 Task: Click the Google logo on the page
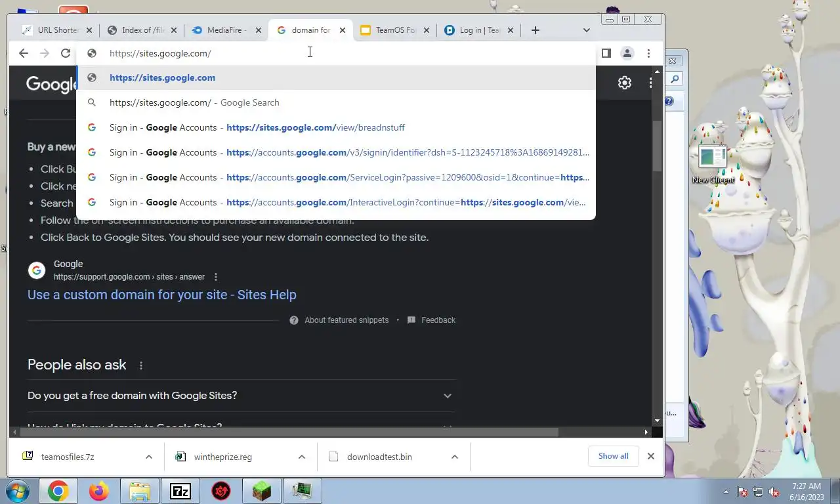(52, 84)
